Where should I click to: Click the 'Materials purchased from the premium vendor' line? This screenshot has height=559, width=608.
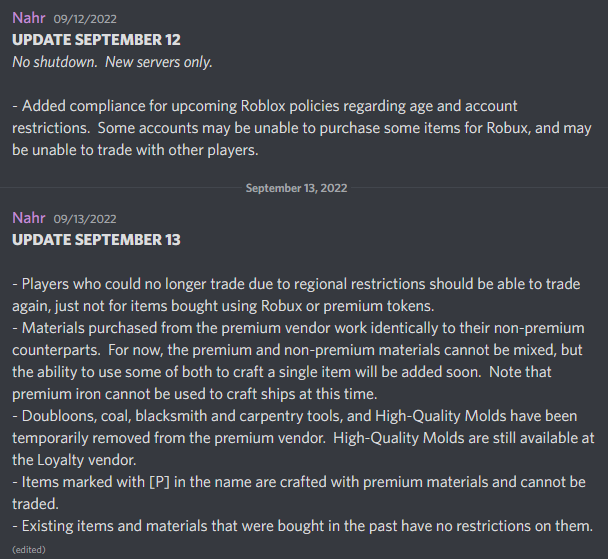pos(298,328)
